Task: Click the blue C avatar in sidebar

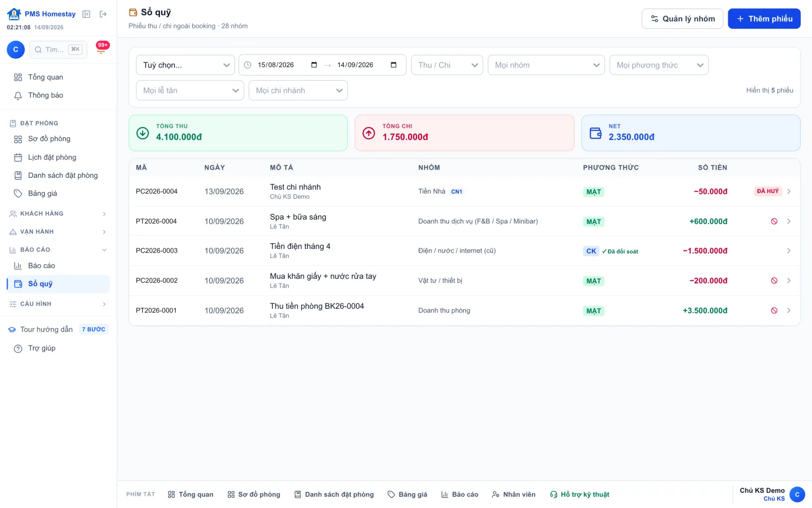Action: pos(16,49)
